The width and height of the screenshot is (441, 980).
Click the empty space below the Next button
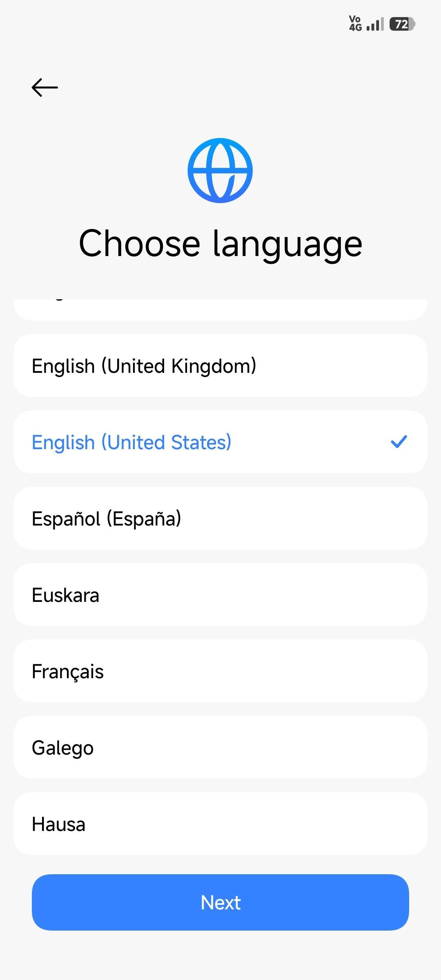pos(220,955)
